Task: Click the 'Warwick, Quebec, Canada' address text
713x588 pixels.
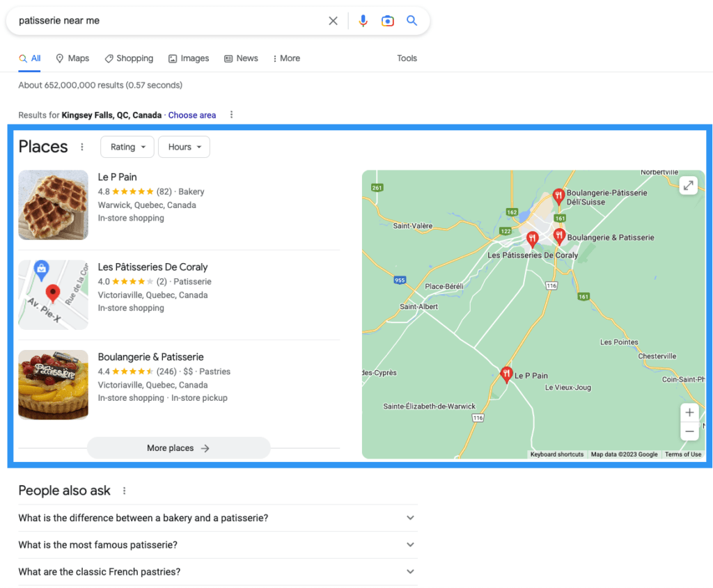Action: (x=147, y=205)
